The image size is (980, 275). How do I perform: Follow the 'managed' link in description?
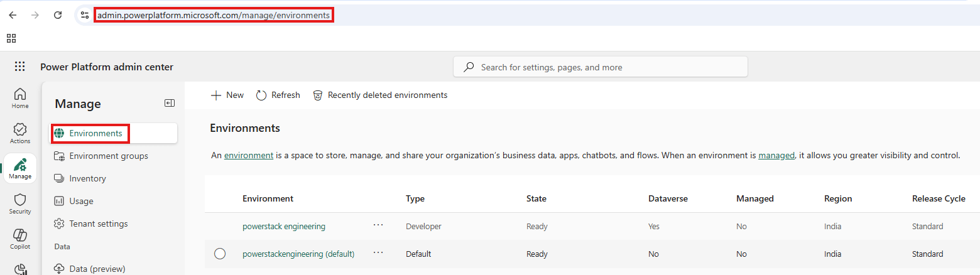coord(776,155)
